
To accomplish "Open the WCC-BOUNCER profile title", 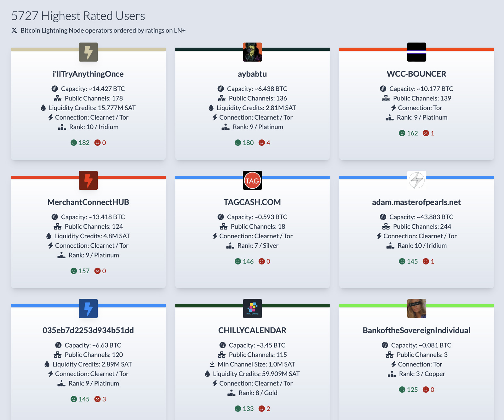I will (416, 74).
